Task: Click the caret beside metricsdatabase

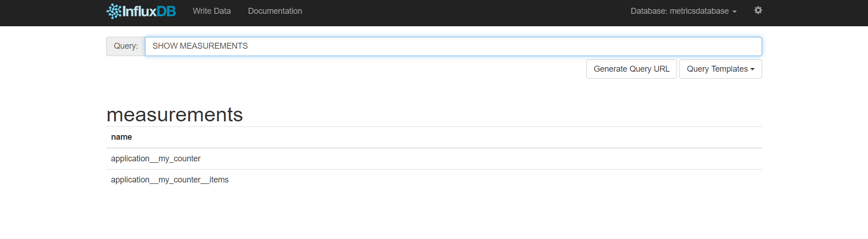Action: (735, 12)
